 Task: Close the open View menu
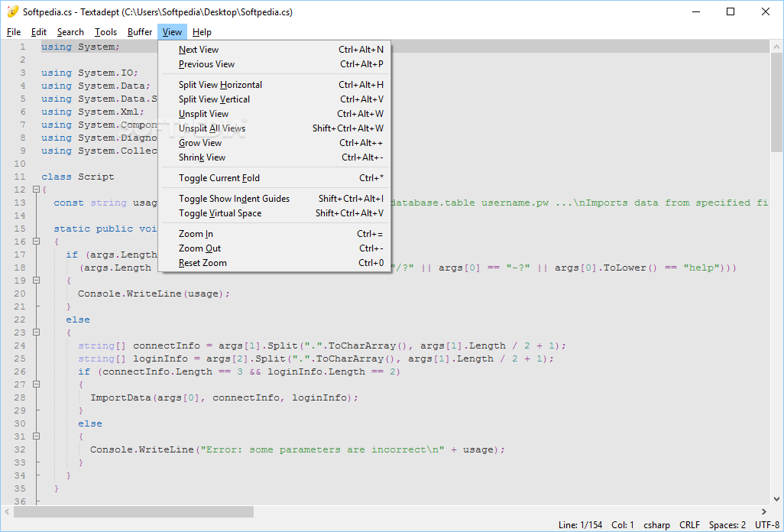coord(172,32)
